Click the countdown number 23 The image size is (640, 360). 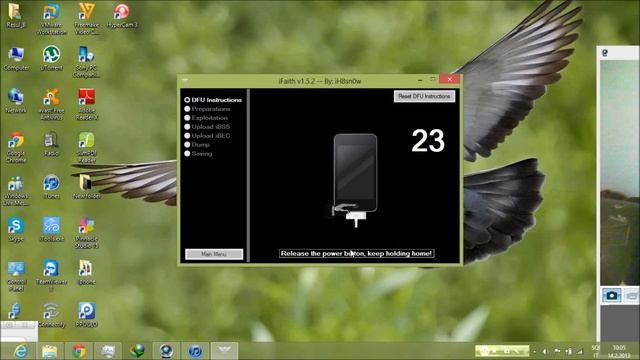(x=428, y=141)
